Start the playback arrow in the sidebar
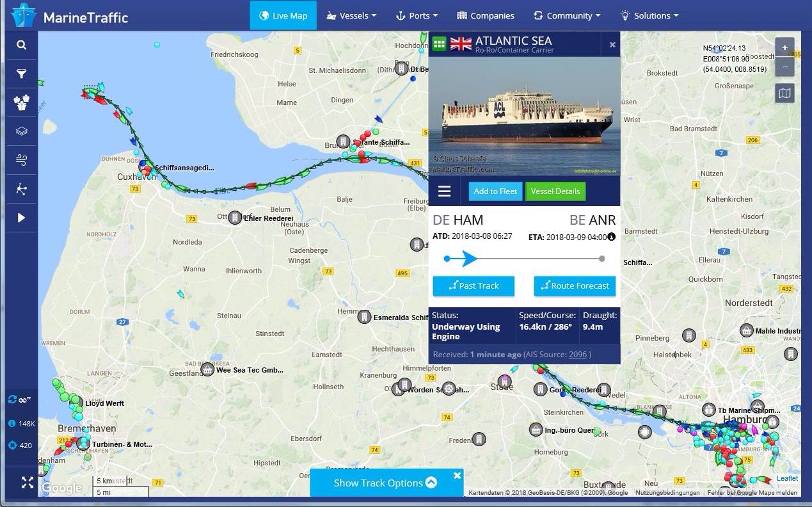Screen dimensions: 812x507 [21, 218]
